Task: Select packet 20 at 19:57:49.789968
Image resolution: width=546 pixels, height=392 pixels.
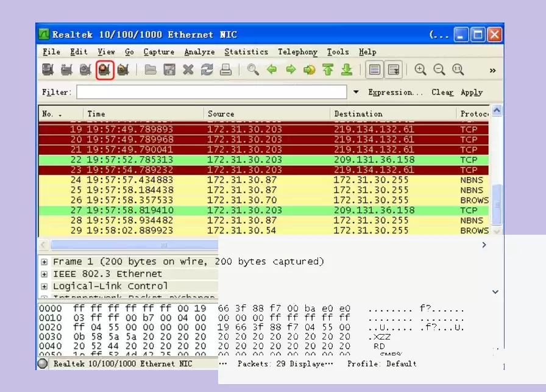Action: pos(264,140)
